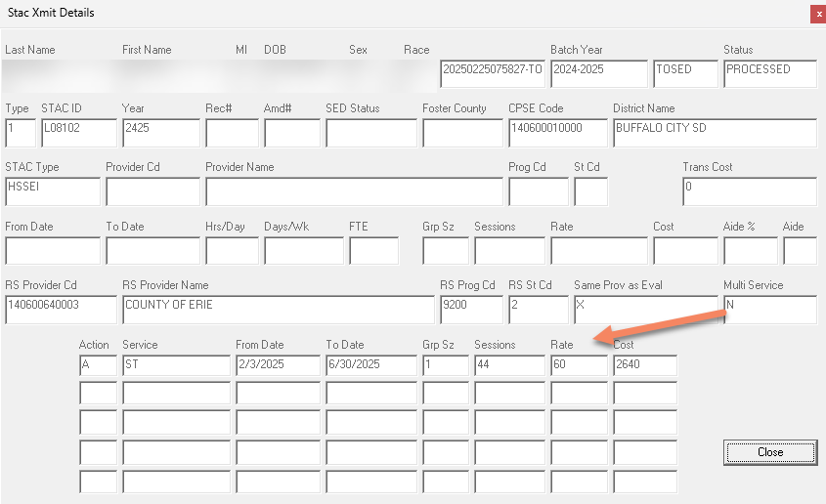This screenshot has width=826, height=504.
Task: Click the Multi Service field
Action: [x=768, y=310]
